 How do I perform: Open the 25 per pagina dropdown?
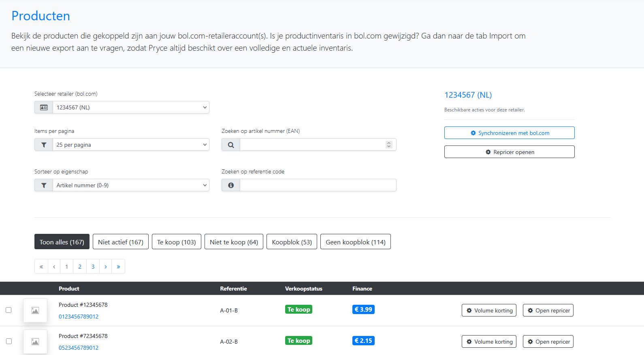(x=131, y=145)
